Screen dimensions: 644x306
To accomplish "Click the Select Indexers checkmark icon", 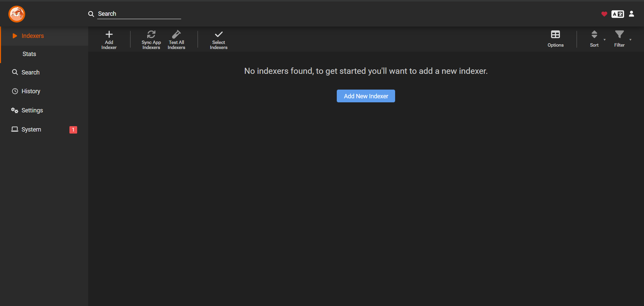I will click(x=219, y=35).
